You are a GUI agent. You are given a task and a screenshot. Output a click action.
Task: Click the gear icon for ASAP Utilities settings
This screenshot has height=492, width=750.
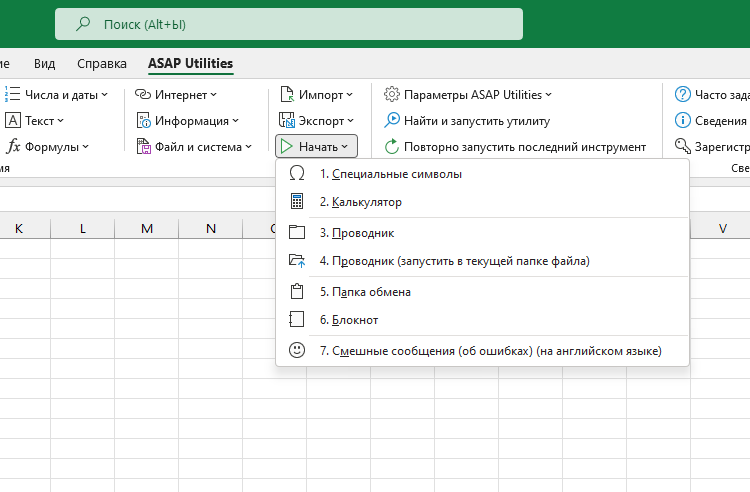pyautogui.click(x=392, y=95)
